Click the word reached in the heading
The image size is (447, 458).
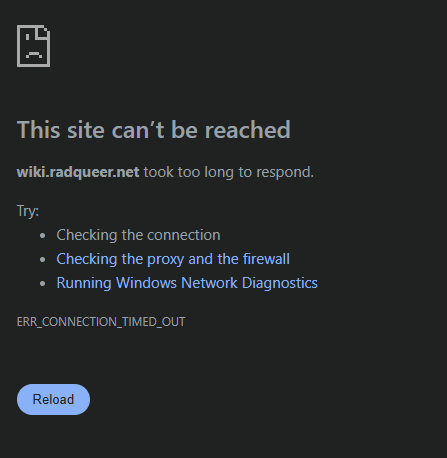click(x=247, y=130)
